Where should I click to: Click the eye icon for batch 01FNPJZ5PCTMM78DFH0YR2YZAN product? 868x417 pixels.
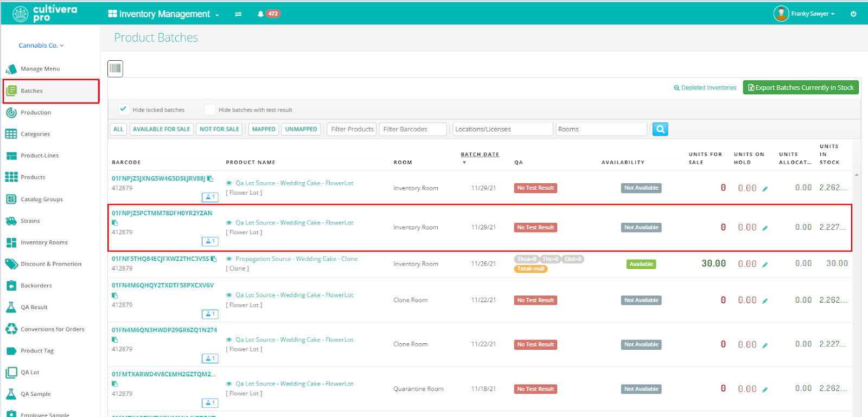[229, 223]
